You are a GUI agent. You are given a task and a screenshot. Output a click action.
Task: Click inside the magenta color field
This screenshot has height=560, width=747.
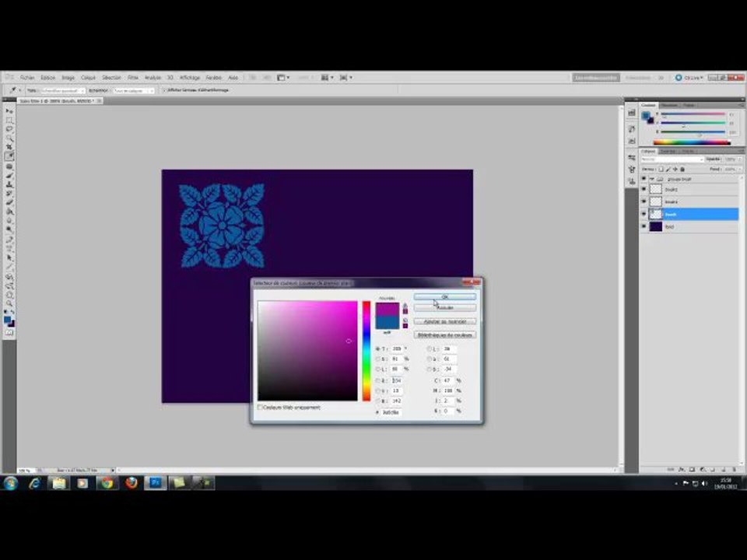(308, 351)
